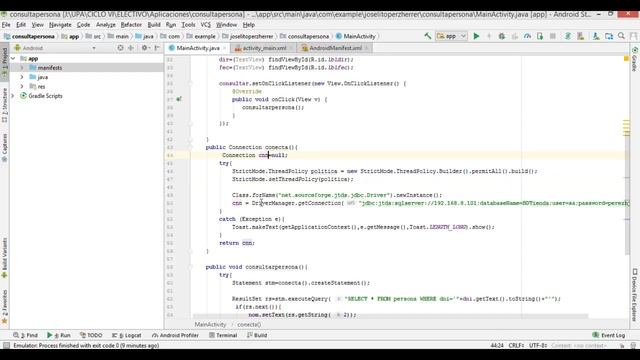Open the Run tool window button
This screenshot has width=640, height=360.
pos(59,335)
